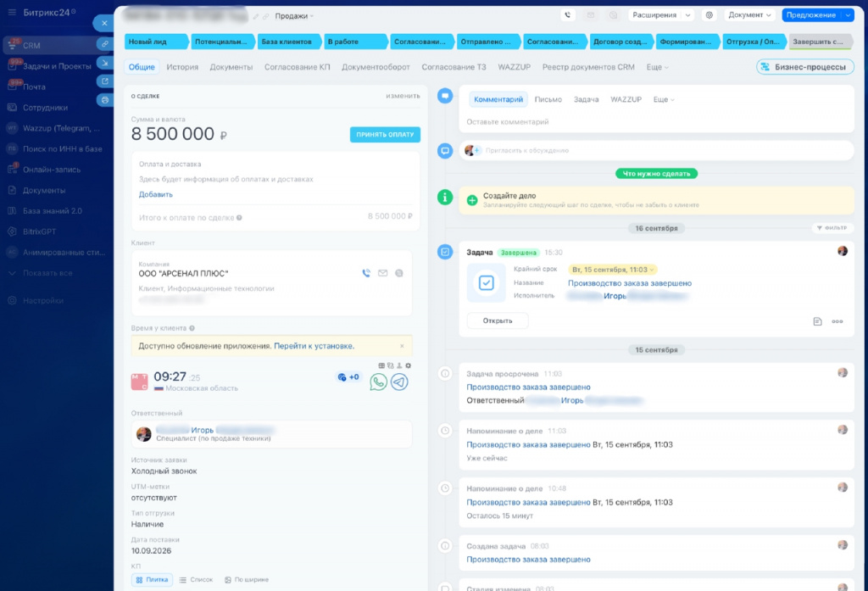868x591 pixels.
Task: Click the ПРИНЯТЬ ОПЛАТУ button
Action: click(x=385, y=135)
